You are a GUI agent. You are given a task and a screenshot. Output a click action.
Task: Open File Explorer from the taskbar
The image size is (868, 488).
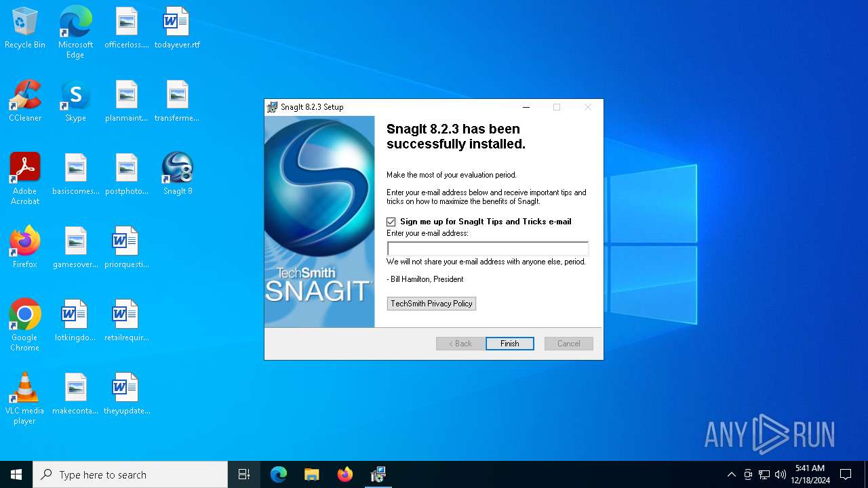(x=312, y=474)
